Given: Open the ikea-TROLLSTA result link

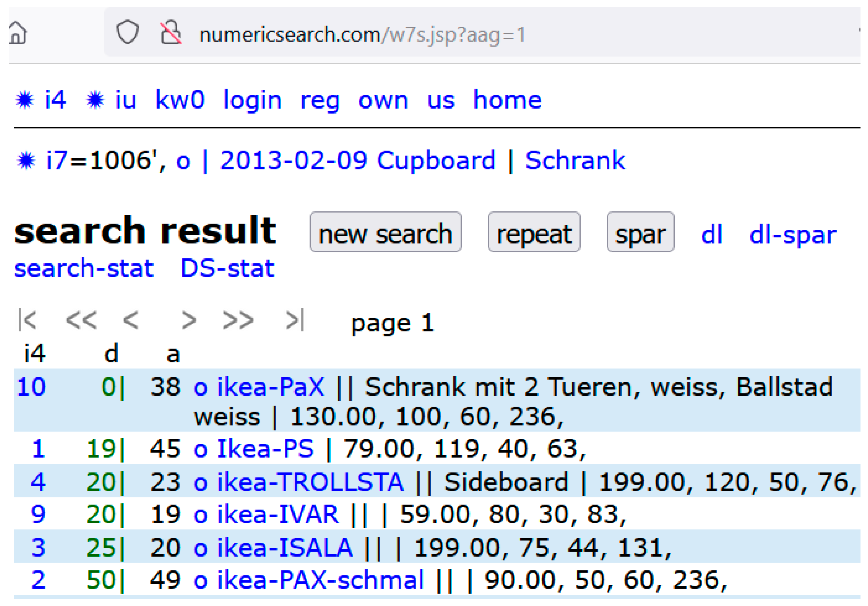Looking at the screenshot, I should [x=310, y=482].
